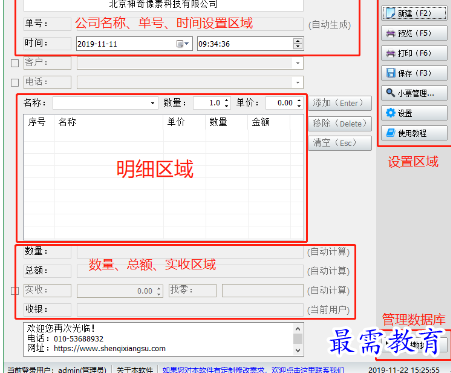The width and height of the screenshot is (451, 373).
Task: Click the 添加 (Enter) button
Action: click(340, 103)
